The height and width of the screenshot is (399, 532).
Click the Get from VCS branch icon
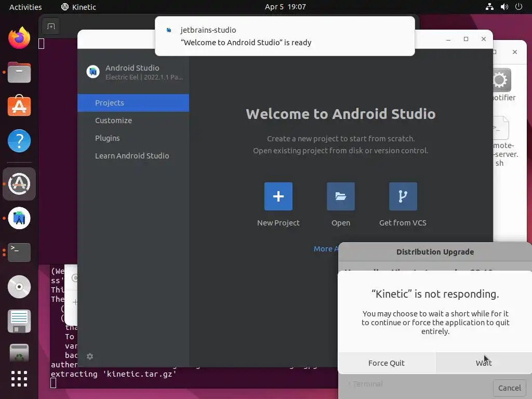click(x=403, y=196)
